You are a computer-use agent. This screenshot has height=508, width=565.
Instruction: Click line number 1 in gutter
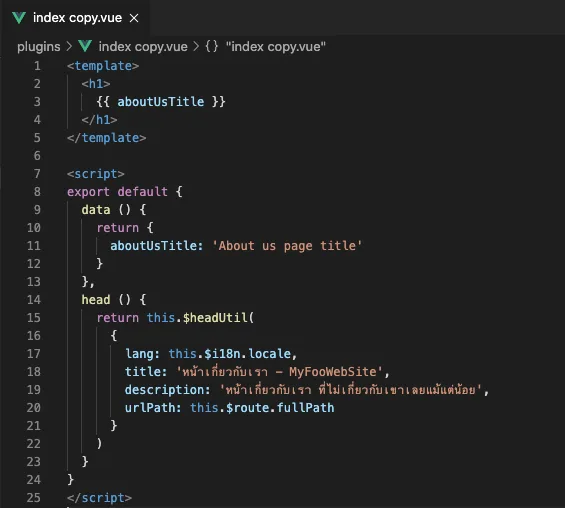(x=37, y=66)
